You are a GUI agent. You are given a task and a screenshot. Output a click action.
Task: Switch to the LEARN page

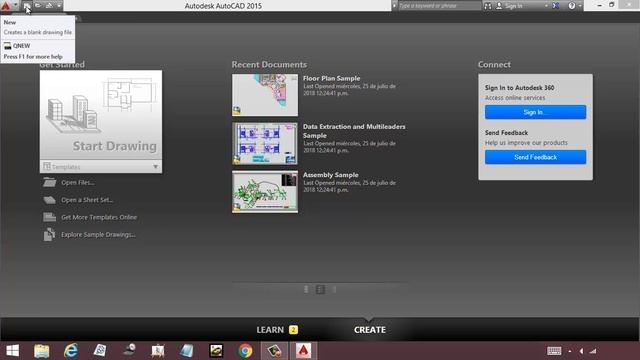270,330
